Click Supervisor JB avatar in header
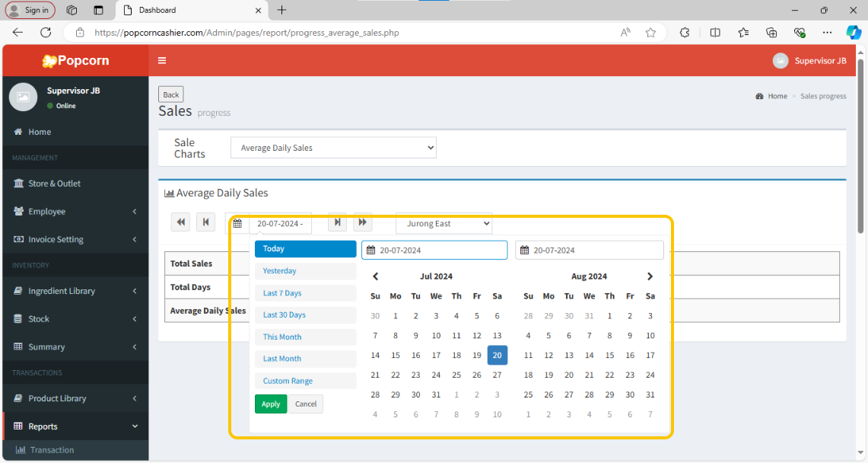 [x=781, y=61]
